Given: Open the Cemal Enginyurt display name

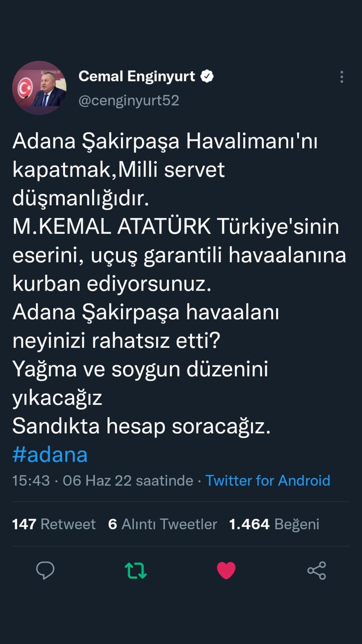Looking at the screenshot, I should (x=137, y=76).
